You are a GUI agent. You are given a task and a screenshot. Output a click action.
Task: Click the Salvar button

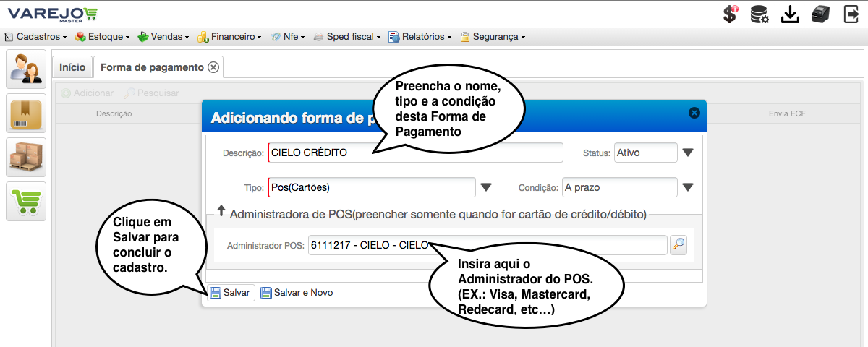pos(231,293)
